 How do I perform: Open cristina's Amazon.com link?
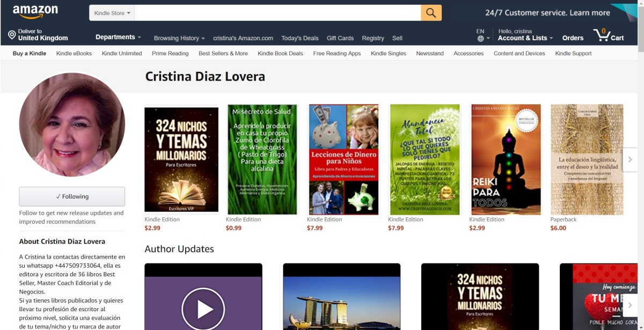coord(243,38)
